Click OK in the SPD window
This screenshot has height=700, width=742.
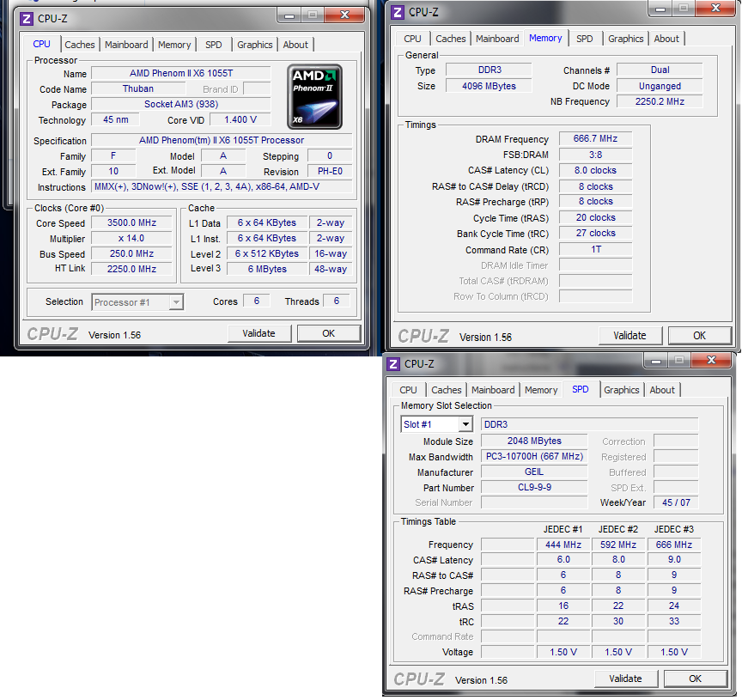[x=695, y=679]
